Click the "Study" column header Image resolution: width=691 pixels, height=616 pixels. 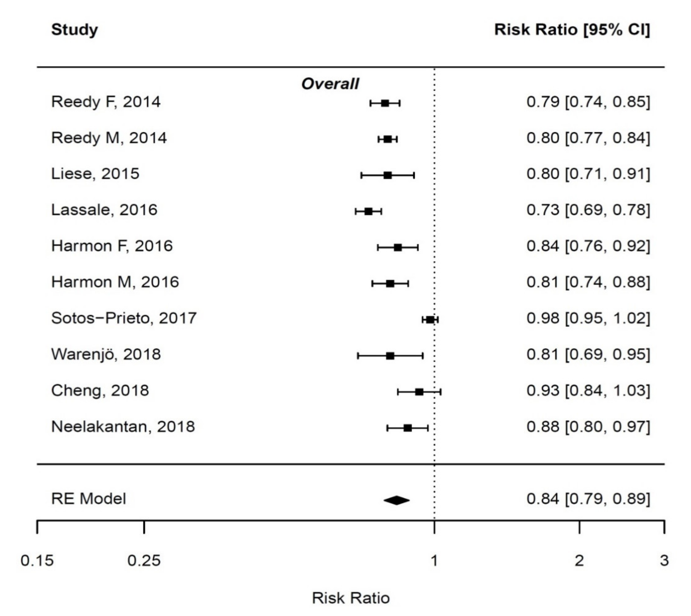pyautogui.click(x=74, y=30)
